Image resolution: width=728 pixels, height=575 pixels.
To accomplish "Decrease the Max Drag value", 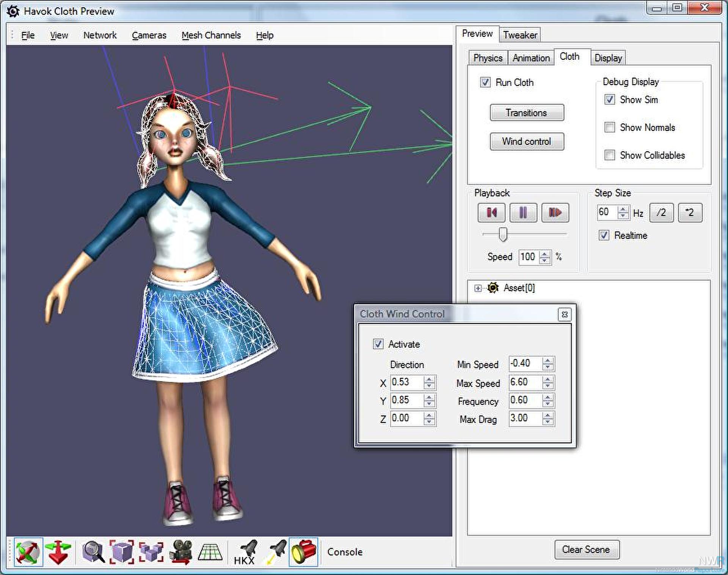I will point(548,422).
